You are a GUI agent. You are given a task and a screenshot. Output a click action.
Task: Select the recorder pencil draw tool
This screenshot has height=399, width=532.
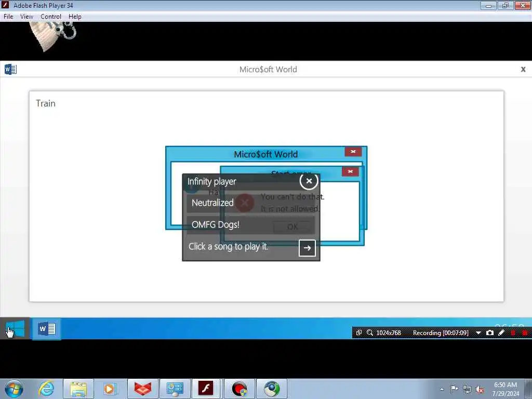tap(501, 333)
